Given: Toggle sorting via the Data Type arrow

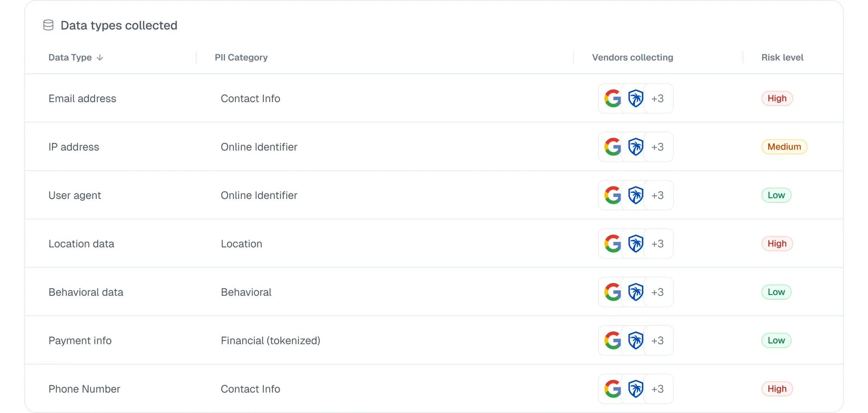Looking at the screenshot, I should [99, 57].
